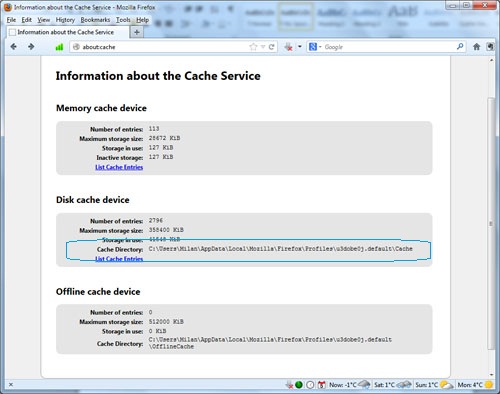Open the Google search engine selector
500x394 pixels.
(x=315, y=47)
